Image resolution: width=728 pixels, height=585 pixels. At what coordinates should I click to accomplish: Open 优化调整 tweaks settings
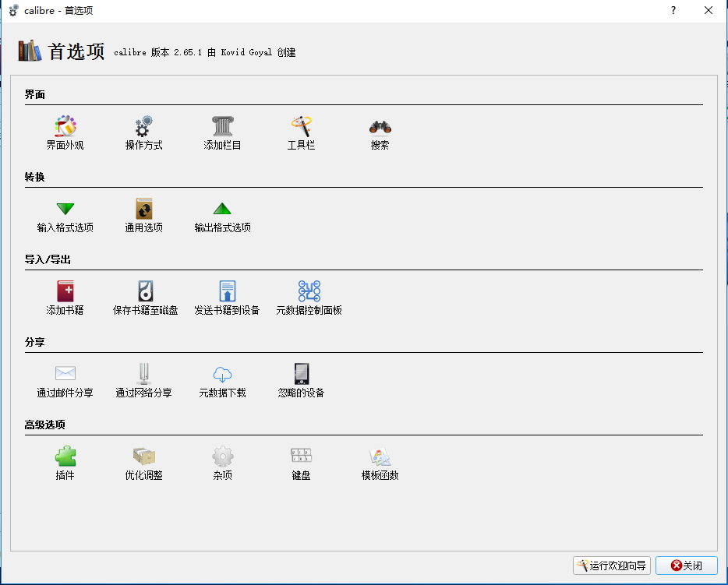coord(143,463)
